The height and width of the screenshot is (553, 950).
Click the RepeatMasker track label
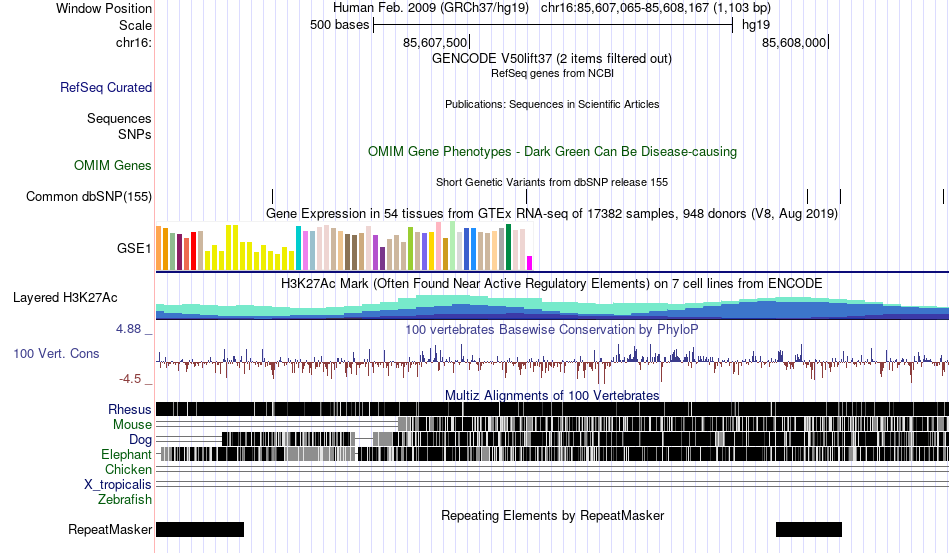110,529
